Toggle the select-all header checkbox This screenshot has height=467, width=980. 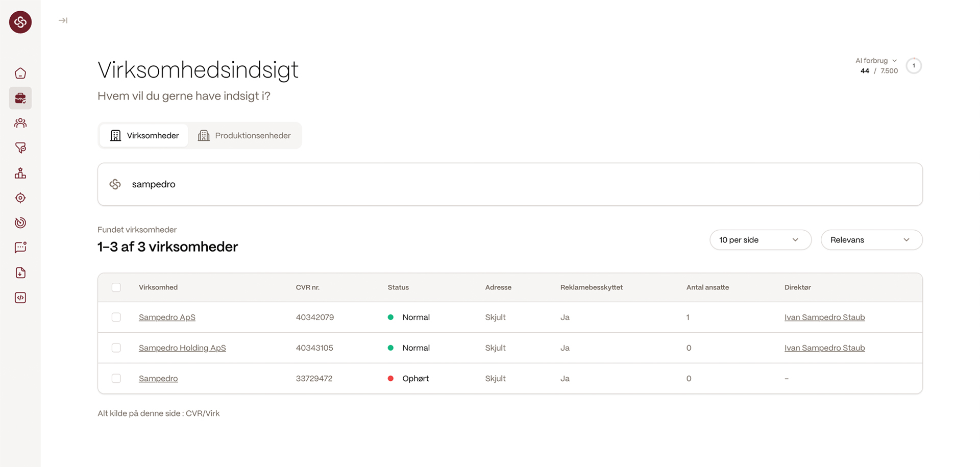tap(116, 287)
